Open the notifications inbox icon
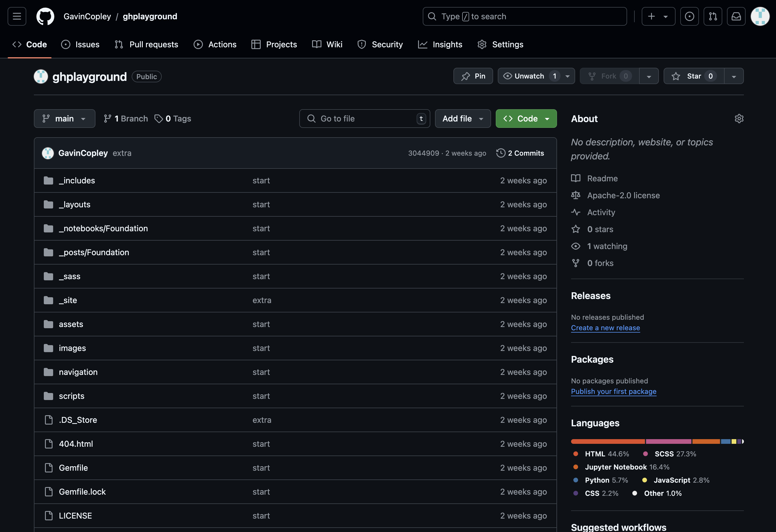Image resolution: width=776 pixels, height=532 pixels. pos(736,16)
